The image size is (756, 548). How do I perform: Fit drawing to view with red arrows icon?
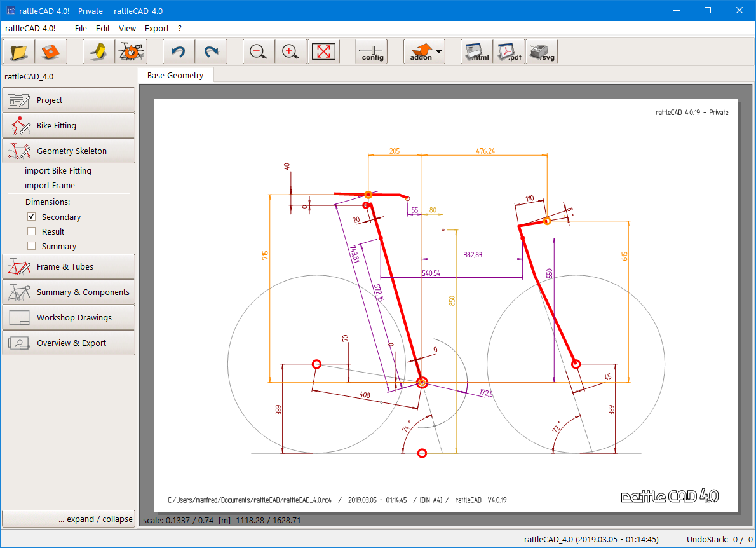[323, 51]
